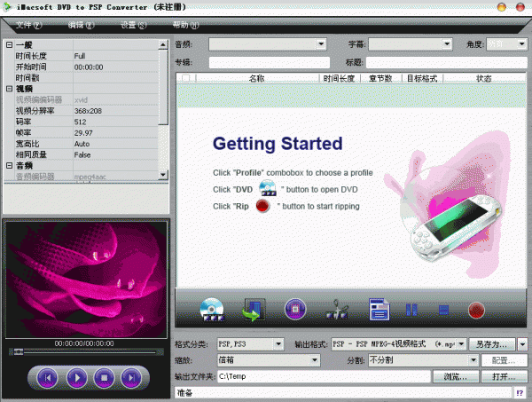Click the open DVD disc toolbar icon
This screenshot has width=532, height=402.
(x=212, y=310)
